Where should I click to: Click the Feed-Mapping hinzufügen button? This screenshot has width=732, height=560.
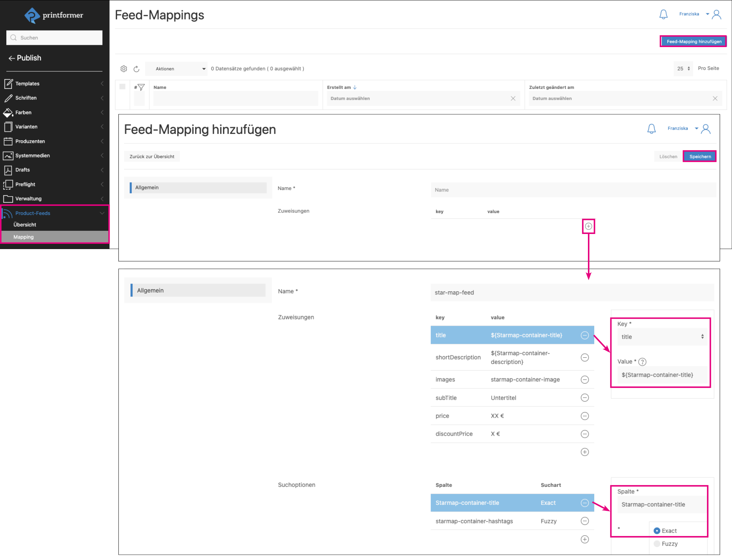click(693, 41)
